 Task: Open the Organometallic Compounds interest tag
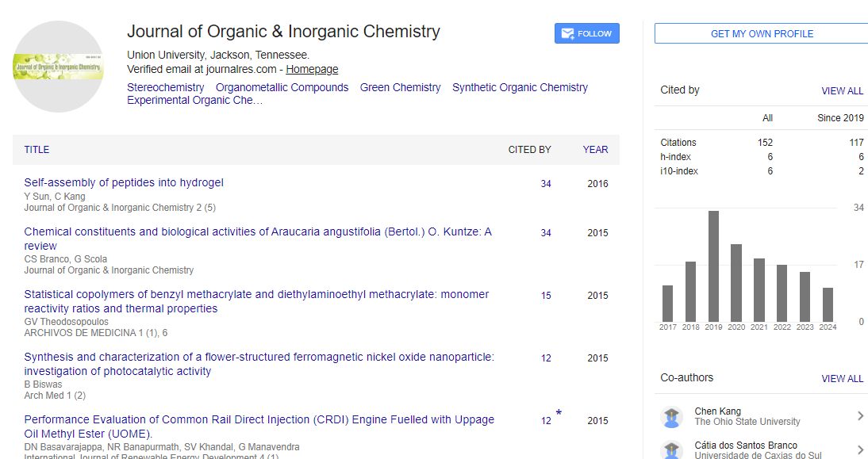coord(282,87)
